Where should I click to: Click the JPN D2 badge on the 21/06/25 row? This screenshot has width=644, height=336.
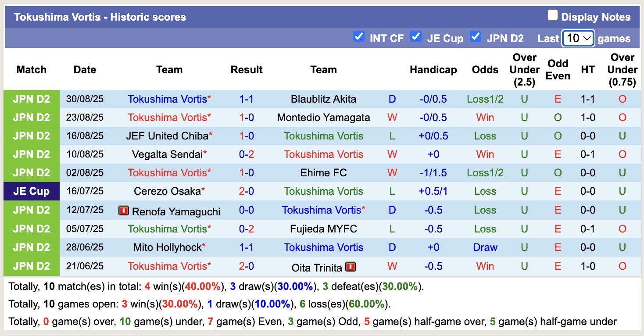point(32,266)
